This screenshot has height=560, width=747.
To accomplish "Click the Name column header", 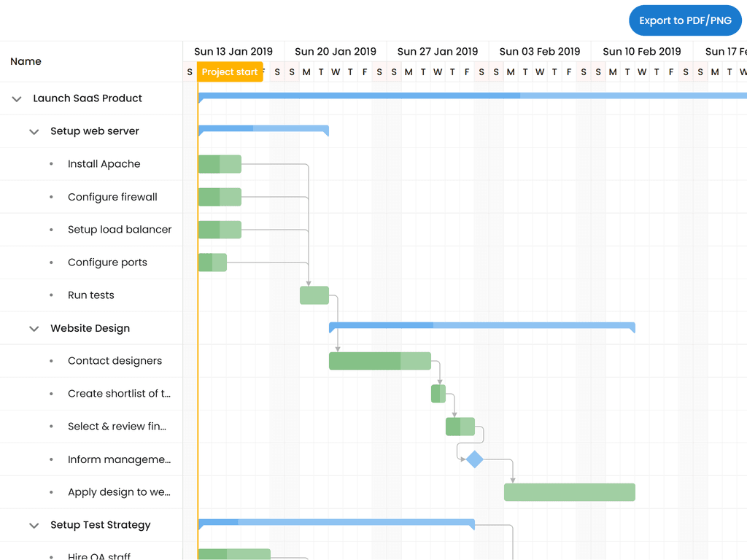I will 26,61.
